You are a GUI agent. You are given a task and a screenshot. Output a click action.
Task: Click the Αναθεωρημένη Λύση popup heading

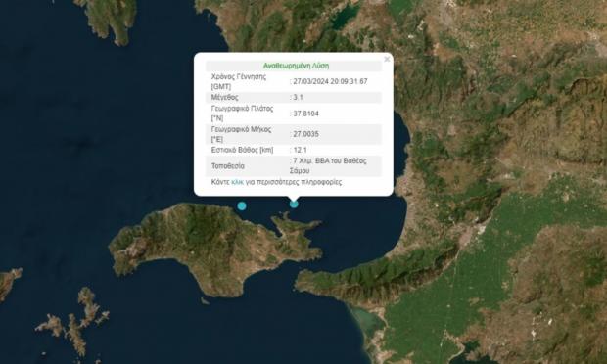click(x=296, y=66)
